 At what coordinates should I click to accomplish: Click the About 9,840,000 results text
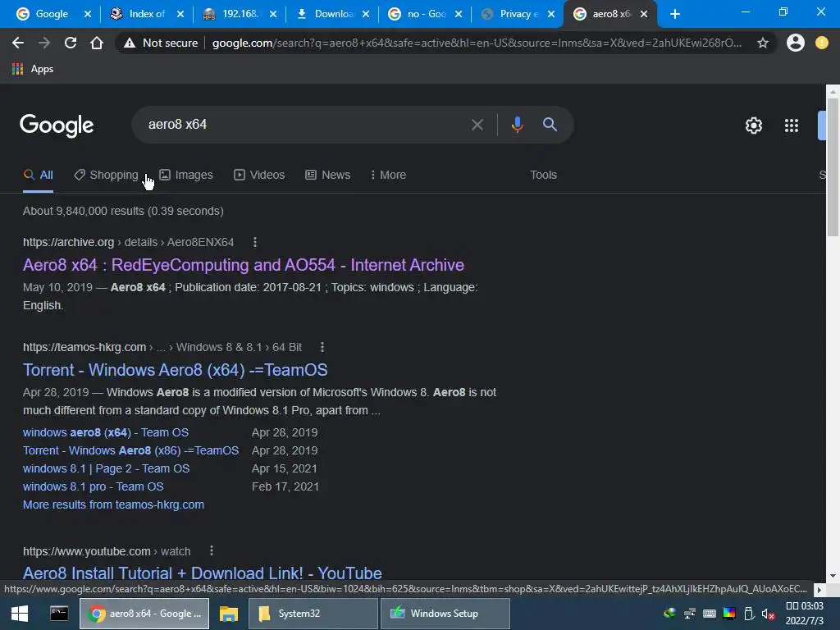tap(123, 211)
